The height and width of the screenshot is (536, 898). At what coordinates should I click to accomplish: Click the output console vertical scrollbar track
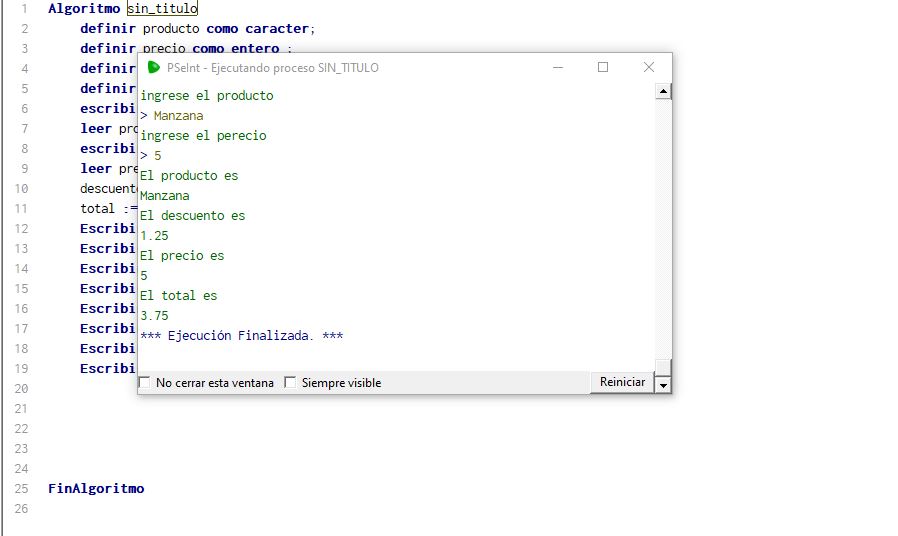[x=663, y=230]
